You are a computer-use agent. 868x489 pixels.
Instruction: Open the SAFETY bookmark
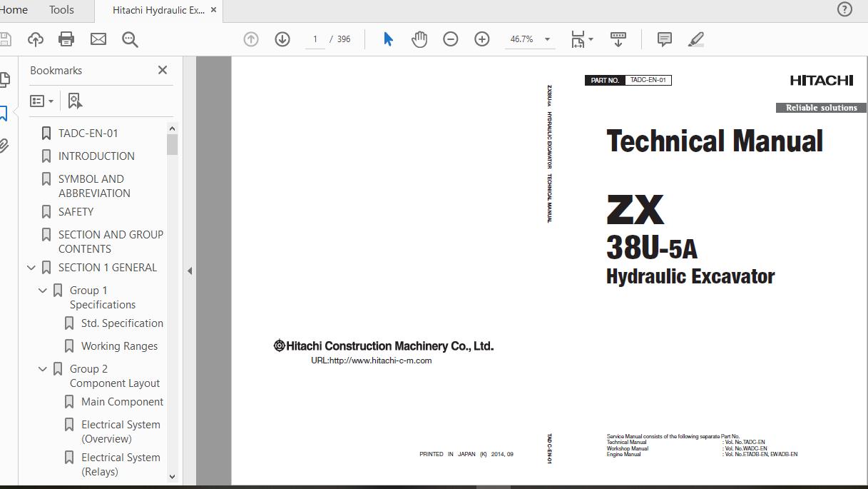click(76, 212)
